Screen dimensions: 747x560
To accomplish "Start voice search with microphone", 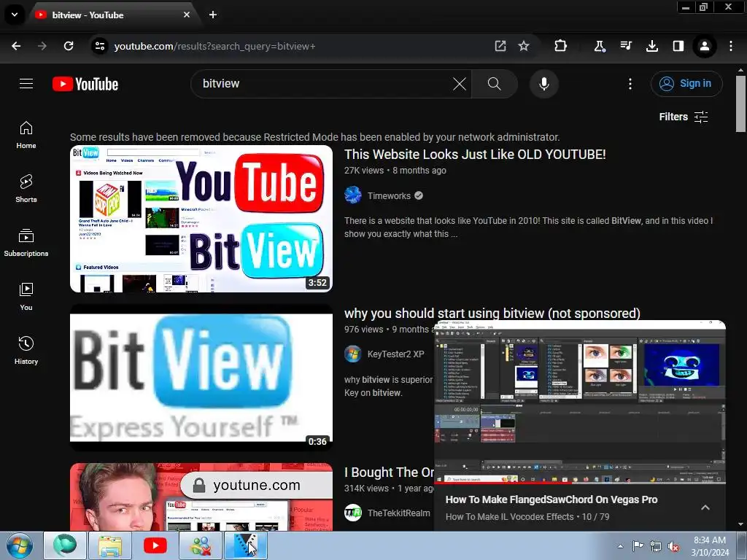I will (543, 85).
